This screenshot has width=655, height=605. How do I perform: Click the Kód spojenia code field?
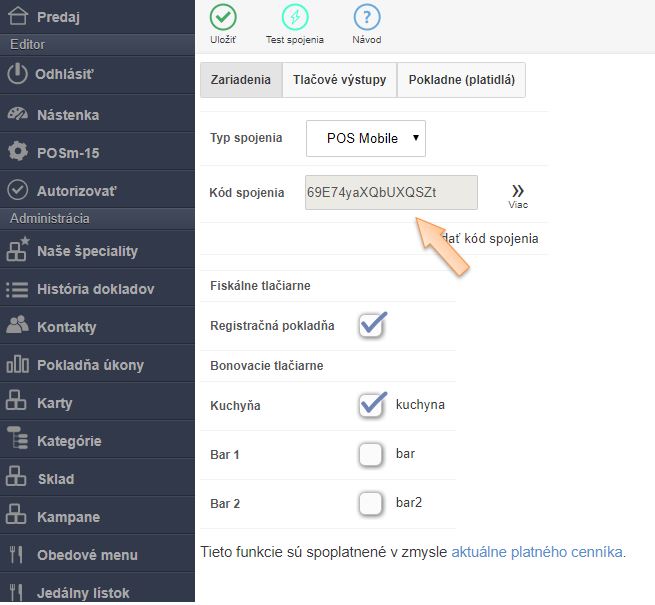coord(391,192)
